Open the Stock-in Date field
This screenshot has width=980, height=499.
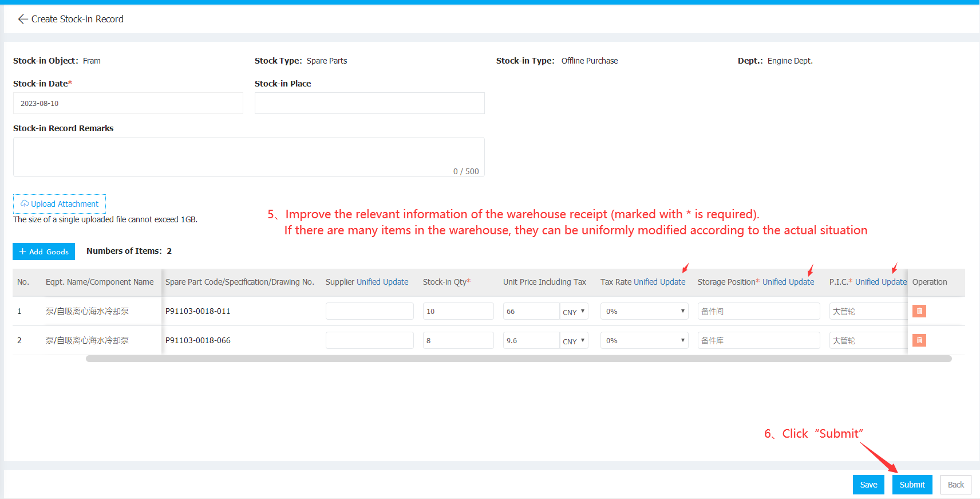click(128, 103)
